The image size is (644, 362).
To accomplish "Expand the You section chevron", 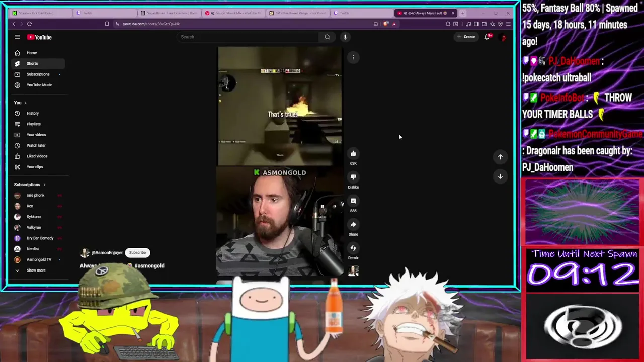I will [x=25, y=103].
